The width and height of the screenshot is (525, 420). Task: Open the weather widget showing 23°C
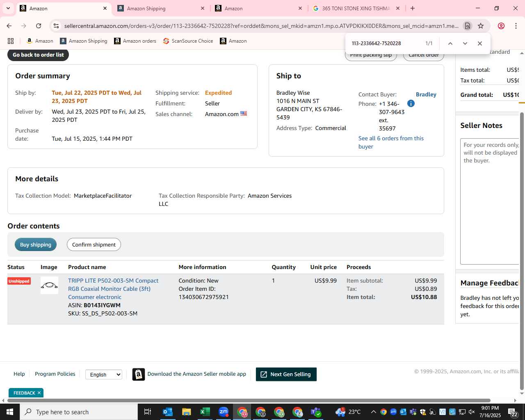click(x=348, y=412)
